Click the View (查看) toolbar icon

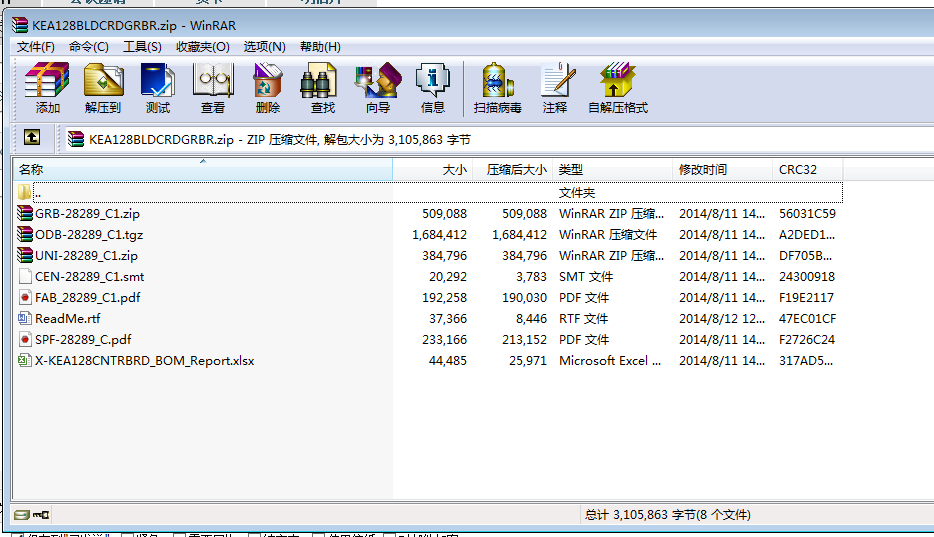pyautogui.click(x=213, y=88)
